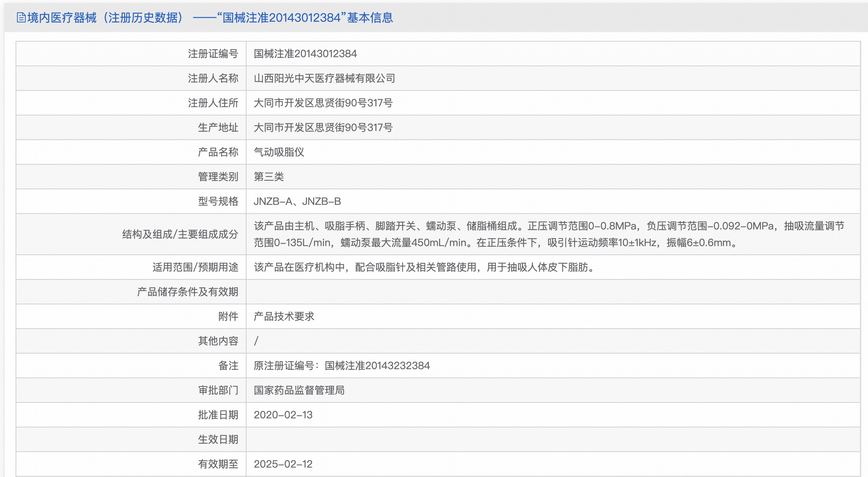Image resolution: width=868 pixels, height=477 pixels.
Task: Click the approval date 2020-02-13
Action: tap(283, 415)
